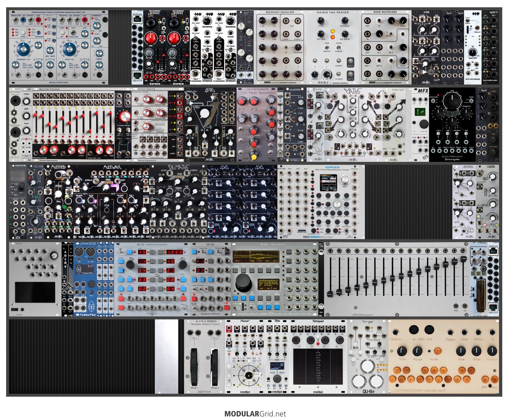Flip the Color/Normal switch on Haible Tau Phaser
This screenshot has width=511, height=420.
pos(339,47)
